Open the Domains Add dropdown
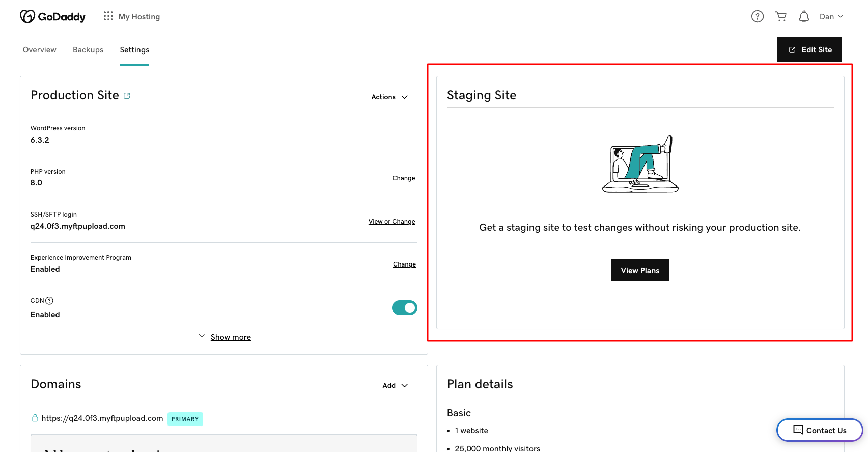 [x=395, y=385]
